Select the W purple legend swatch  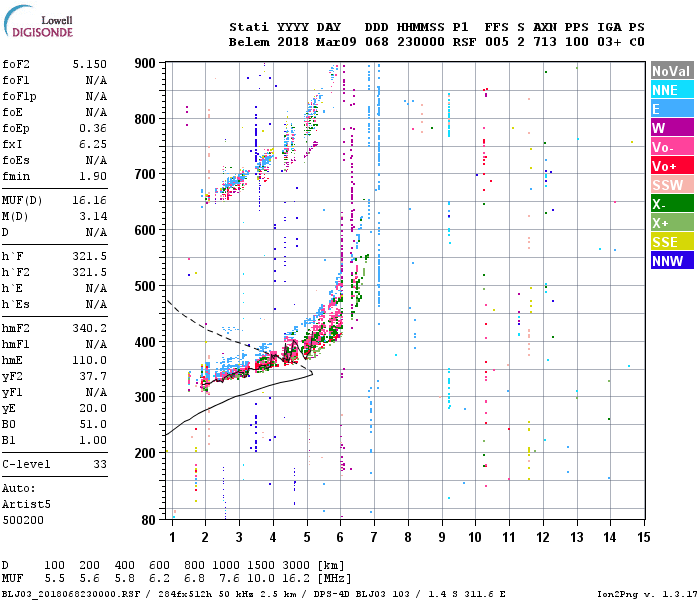(x=672, y=128)
